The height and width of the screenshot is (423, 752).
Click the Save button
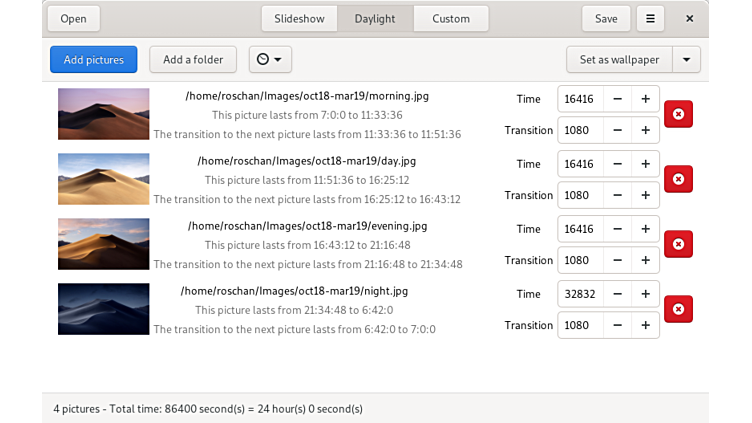[x=606, y=18]
